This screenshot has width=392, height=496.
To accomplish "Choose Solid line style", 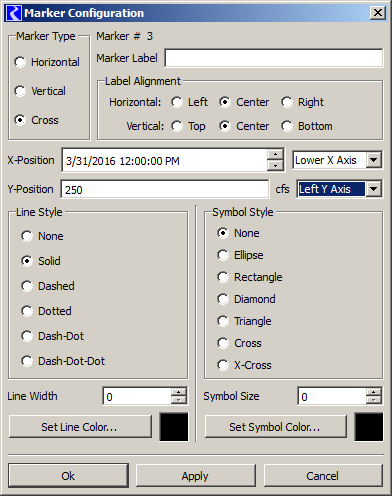I will tap(27, 261).
